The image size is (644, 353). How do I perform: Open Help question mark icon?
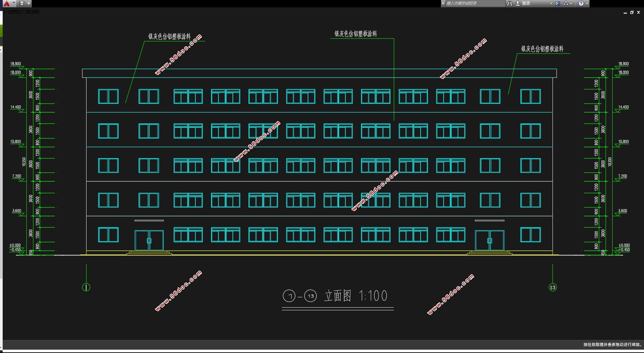[581, 3]
